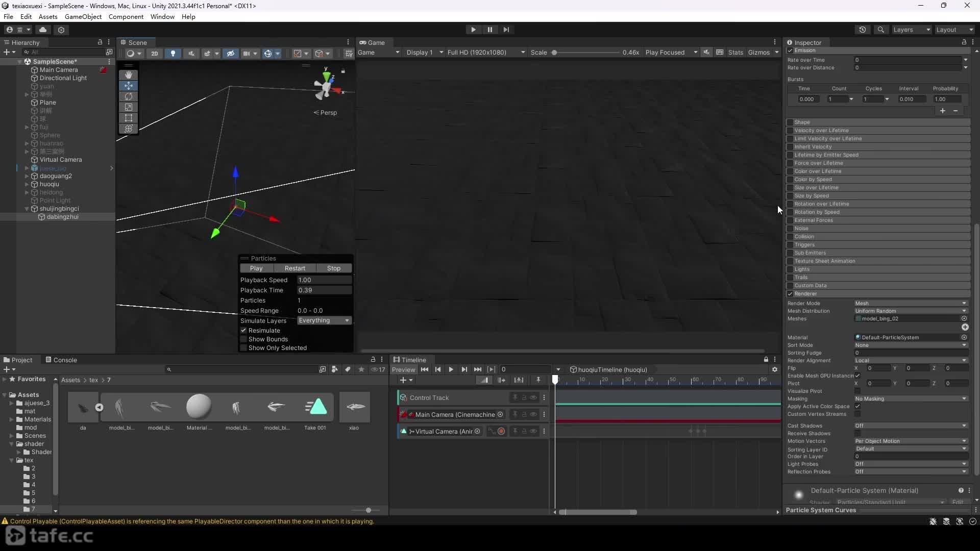This screenshot has height=551, width=980.
Task: Open the Assets menu
Action: tap(48, 17)
